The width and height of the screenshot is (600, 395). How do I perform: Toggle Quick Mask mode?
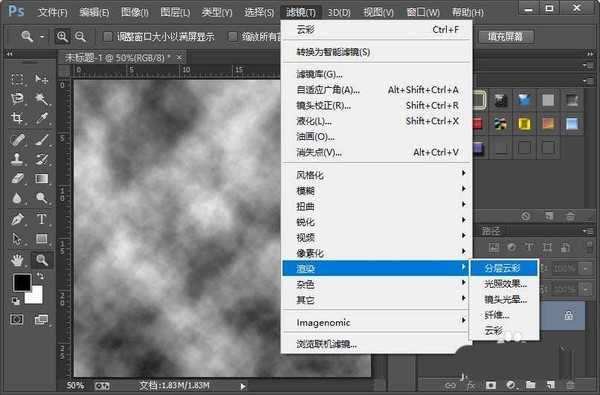[16, 319]
